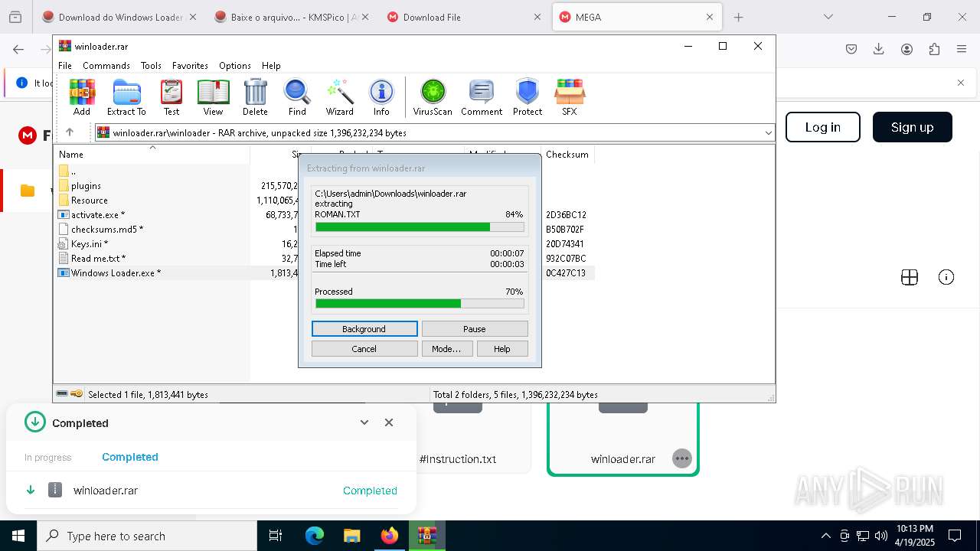Switch to Download do Windows Loader tab
The height and width of the screenshot is (551, 980).
pos(119,17)
